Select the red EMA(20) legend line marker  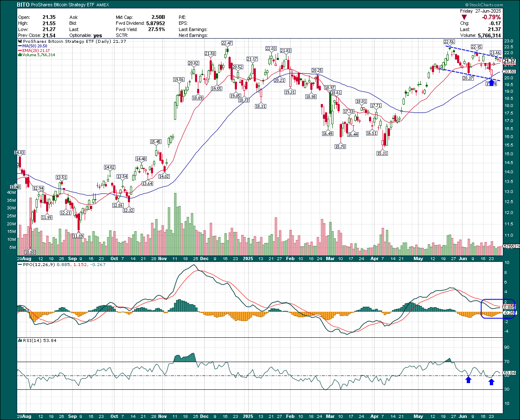coord(19,50)
